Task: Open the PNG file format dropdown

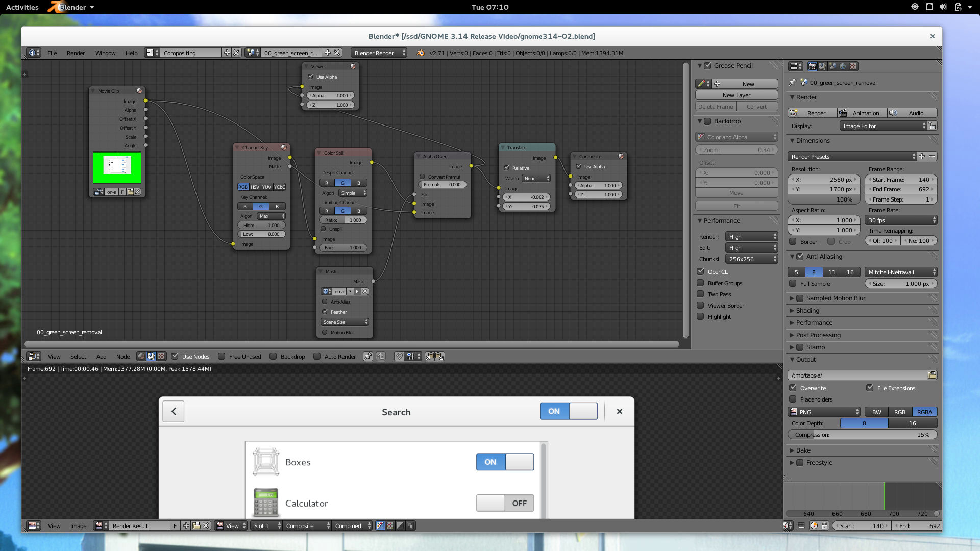Action: 825,412
